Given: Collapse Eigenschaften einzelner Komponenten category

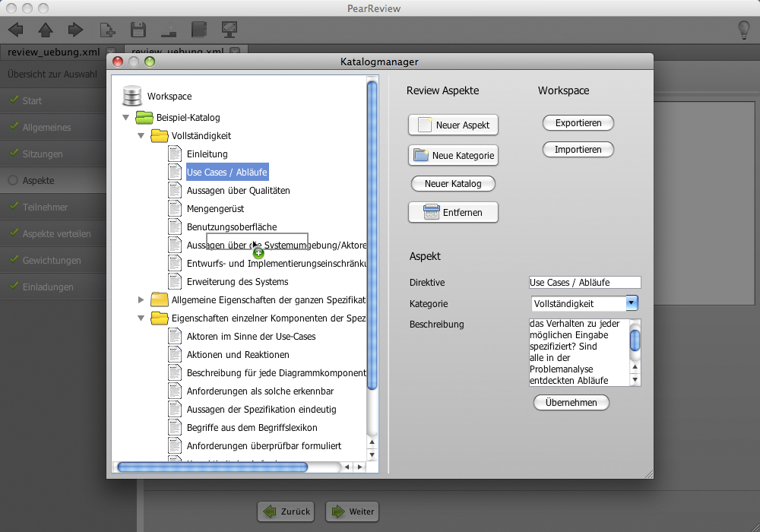Looking at the screenshot, I should point(141,318).
